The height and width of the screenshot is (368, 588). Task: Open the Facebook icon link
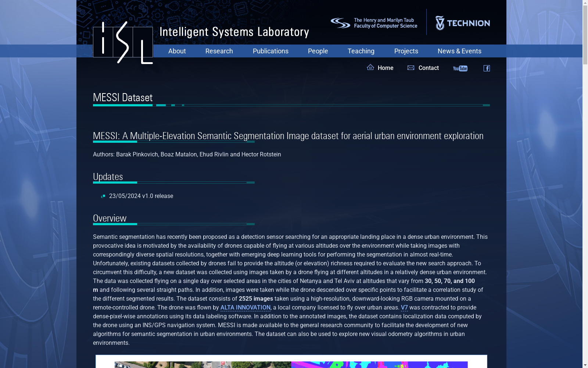tap(487, 68)
